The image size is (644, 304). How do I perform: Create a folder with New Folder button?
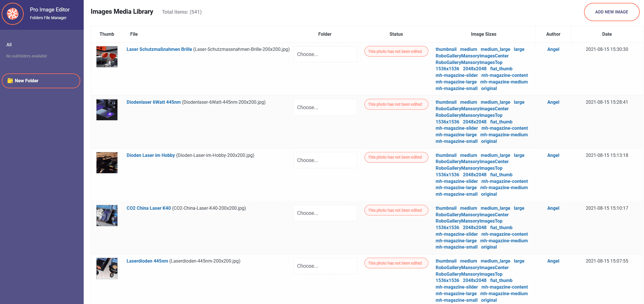coord(41,81)
